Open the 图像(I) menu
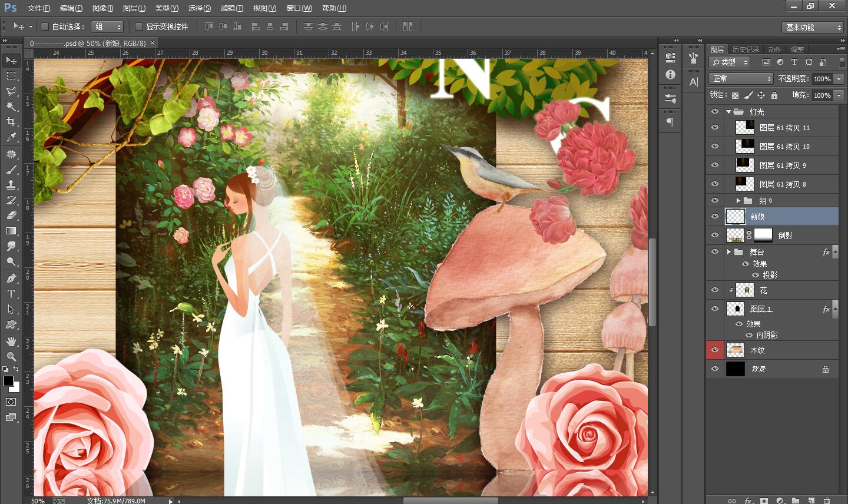848x504 pixels. [102, 8]
